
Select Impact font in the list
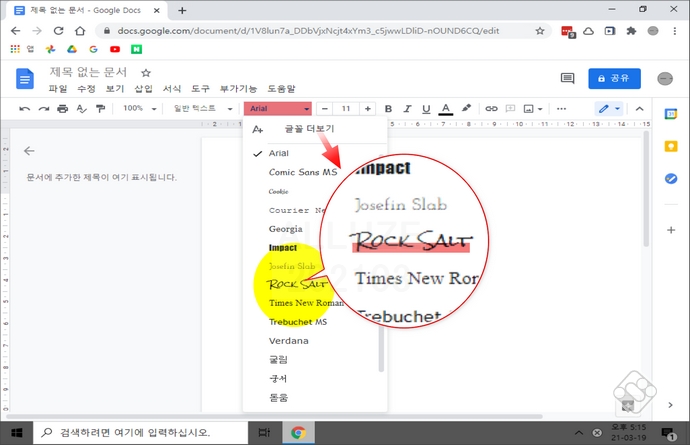[x=283, y=248]
